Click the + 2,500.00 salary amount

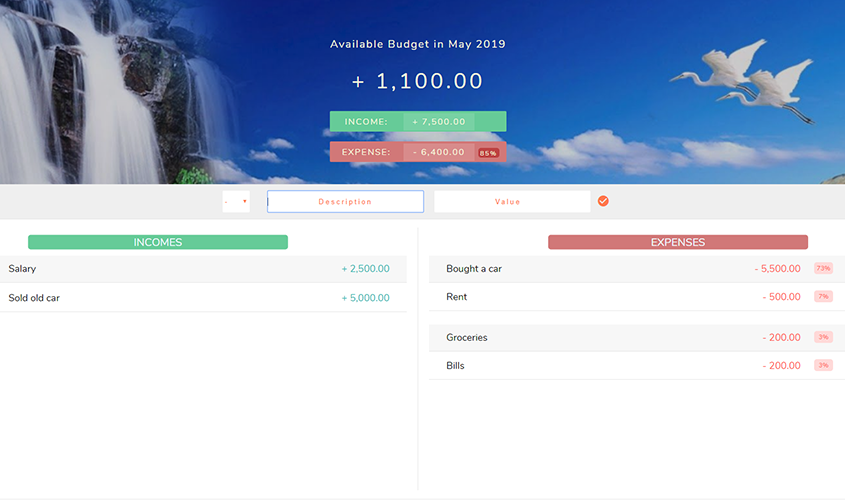[x=365, y=269]
